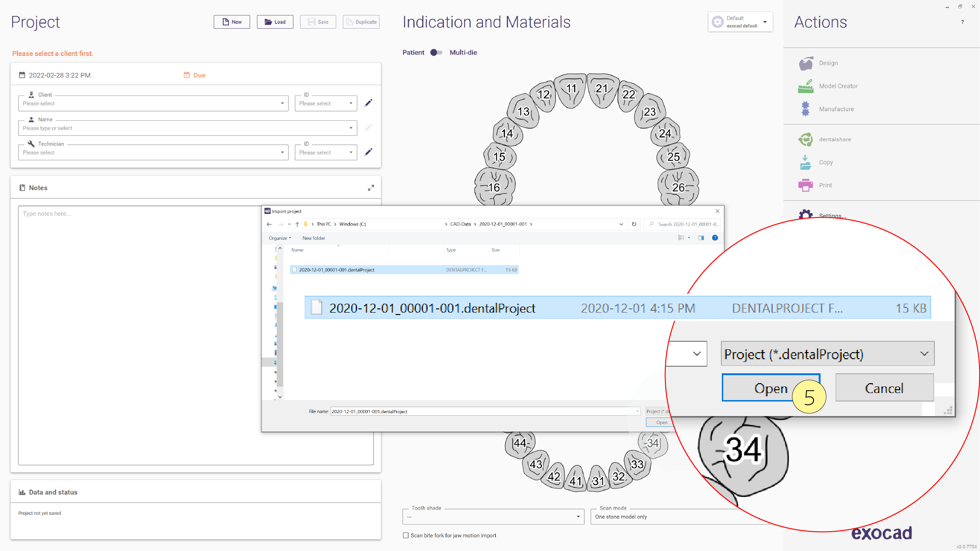Select tooth 33 on the chart
The width and height of the screenshot is (980, 551).
(x=637, y=464)
